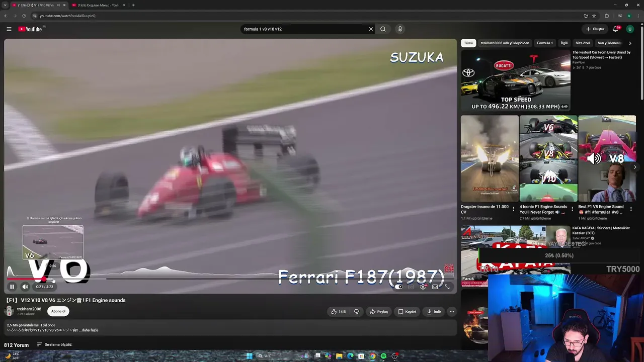Image resolution: width=644 pixels, height=362 pixels.
Task: Open options for 4 Iconic F1 Engine Sounds
Action: tap(572, 208)
